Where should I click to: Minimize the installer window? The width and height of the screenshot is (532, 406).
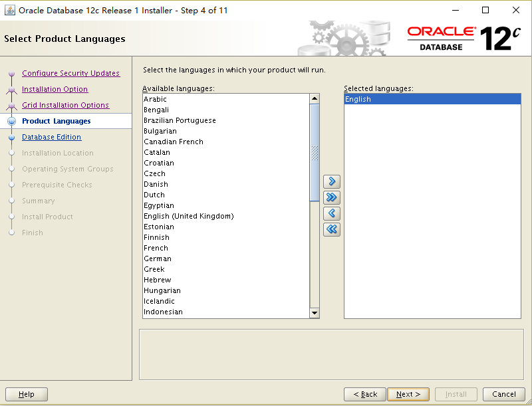coord(456,10)
